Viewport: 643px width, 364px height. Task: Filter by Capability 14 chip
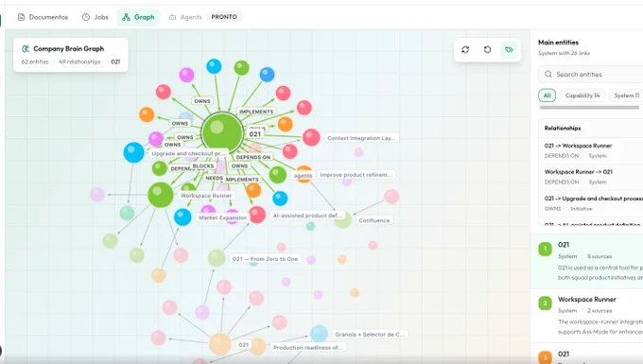click(582, 95)
